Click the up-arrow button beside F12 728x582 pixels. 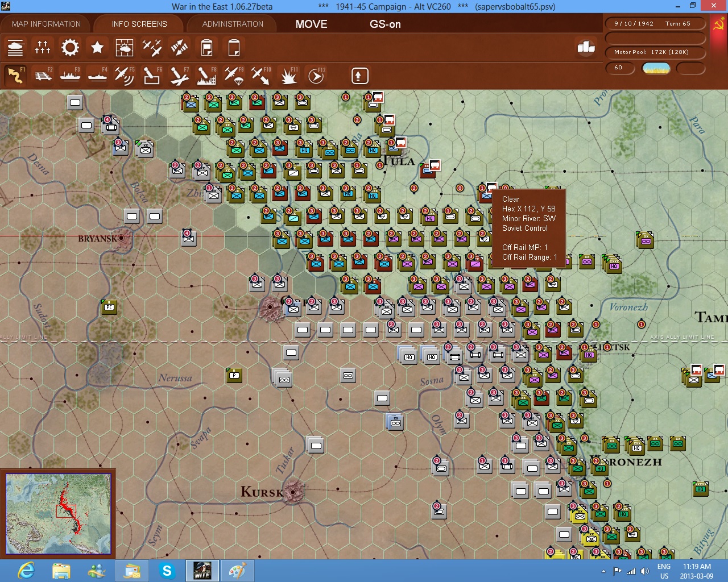[359, 76]
